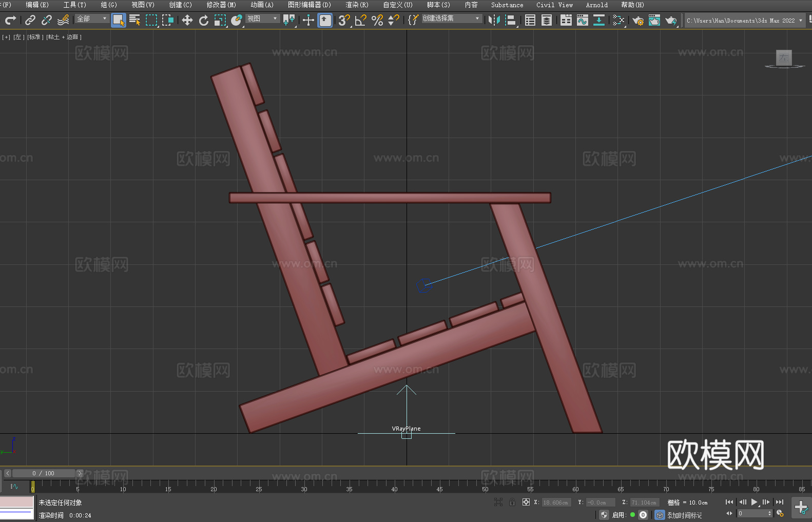The height and width of the screenshot is (522, 812).
Task: Click the ViewCube in viewport corner
Action: tap(784, 59)
